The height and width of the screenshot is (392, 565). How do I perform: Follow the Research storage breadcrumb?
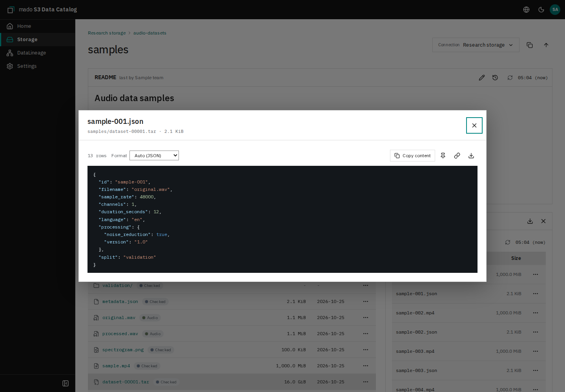click(x=107, y=33)
